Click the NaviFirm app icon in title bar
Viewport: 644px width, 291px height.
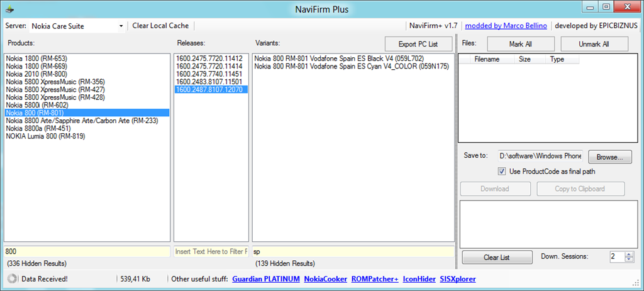pyautogui.click(x=11, y=9)
